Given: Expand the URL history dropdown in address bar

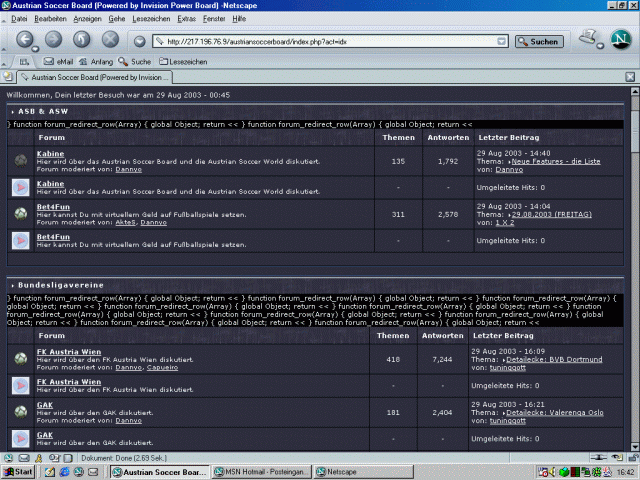Looking at the screenshot, I should click(x=502, y=41).
